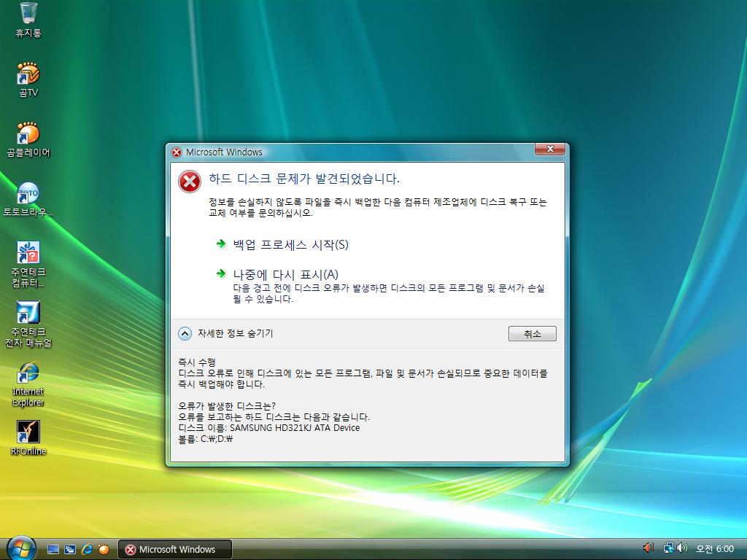This screenshot has width=747, height=560.
Task: Click the network tray icon
Action: (668, 548)
